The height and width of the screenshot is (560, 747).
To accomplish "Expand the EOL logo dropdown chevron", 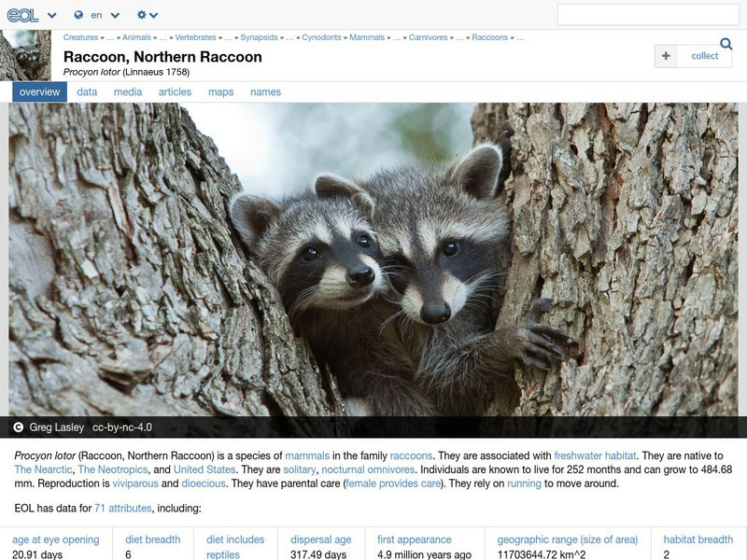I will (52, 15).
